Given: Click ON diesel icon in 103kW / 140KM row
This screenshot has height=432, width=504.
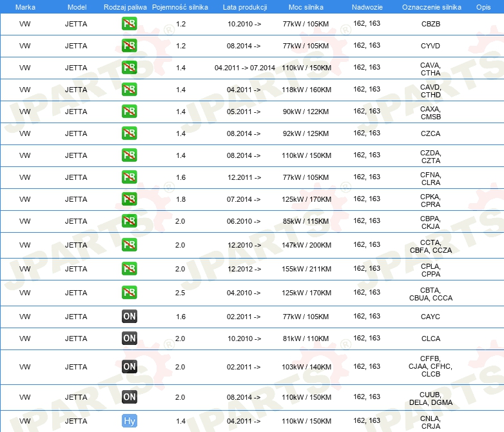Looking at the screenshot, I should [x=129, y=366].
